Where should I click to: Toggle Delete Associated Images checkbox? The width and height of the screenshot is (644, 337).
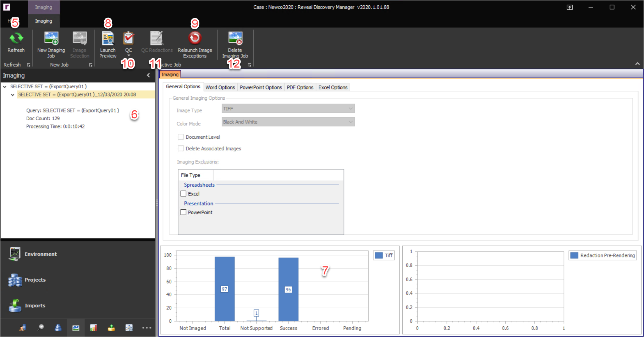coord(181,148)
